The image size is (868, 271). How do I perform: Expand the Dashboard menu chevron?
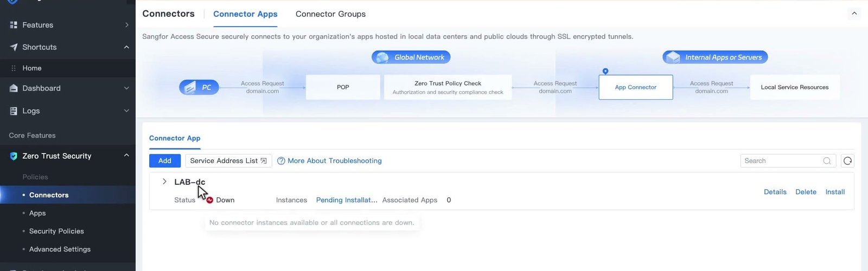point(126,88)
